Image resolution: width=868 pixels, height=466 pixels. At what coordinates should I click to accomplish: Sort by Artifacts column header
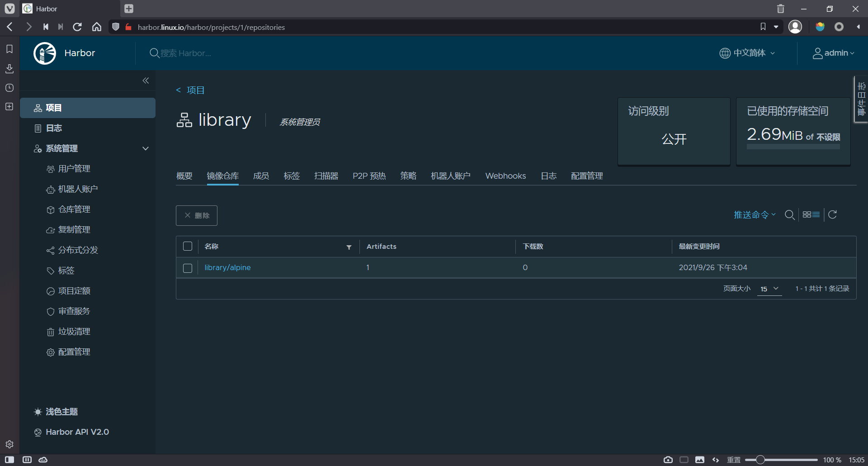(382, 247)
